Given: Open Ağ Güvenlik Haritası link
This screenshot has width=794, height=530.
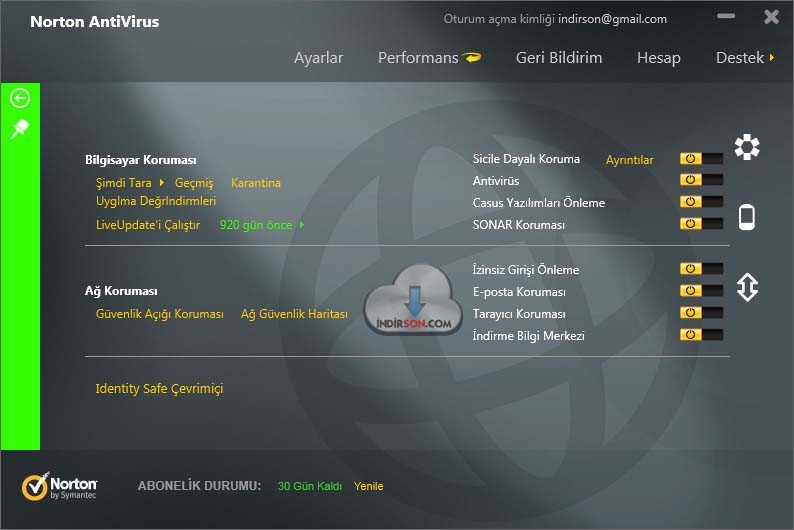Looking at the screenshot, I should (x=294, y=314).
